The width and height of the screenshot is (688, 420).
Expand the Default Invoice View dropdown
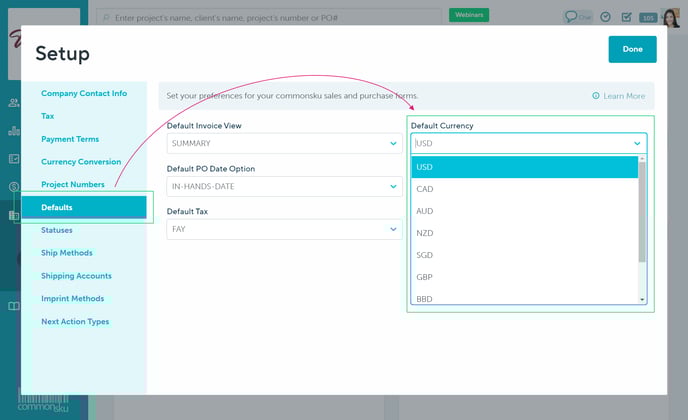point(393,144)
